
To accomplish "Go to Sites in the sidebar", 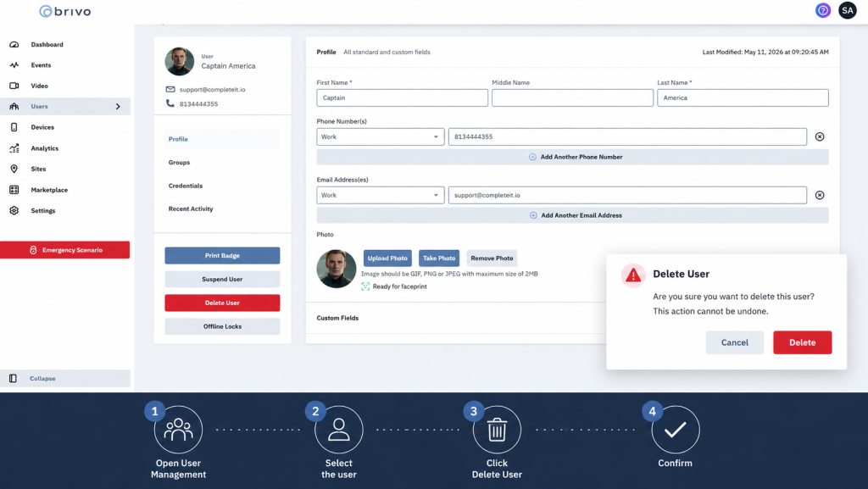I will click(x=38, y=169).
